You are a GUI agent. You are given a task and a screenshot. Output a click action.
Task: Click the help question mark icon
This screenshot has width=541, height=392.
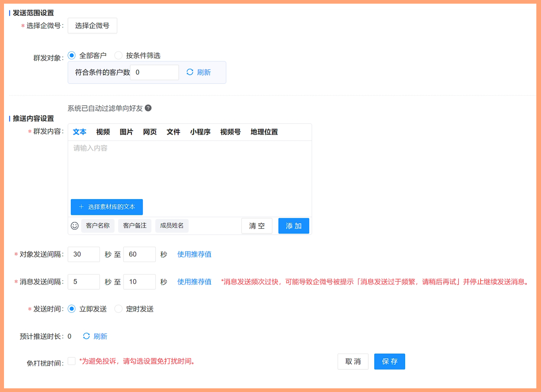148,108
